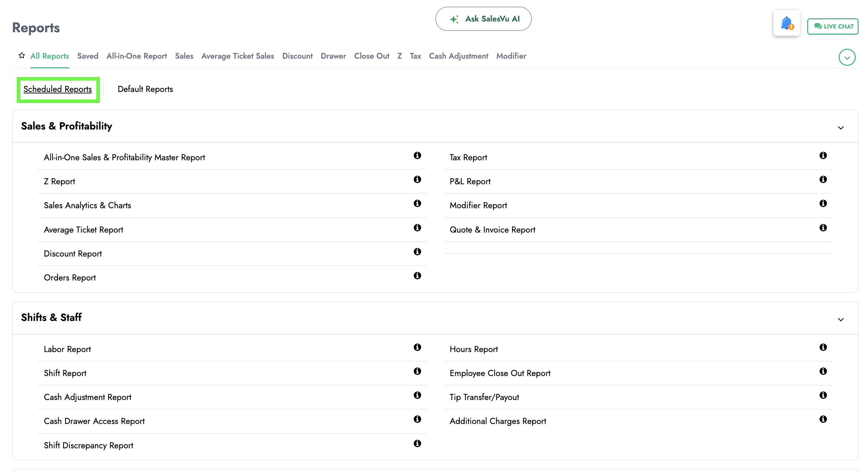Image resolution: width=868 pixels, height=473 pixels.
Task: Show info for P&L Report
Action: [x=823, y=180]
